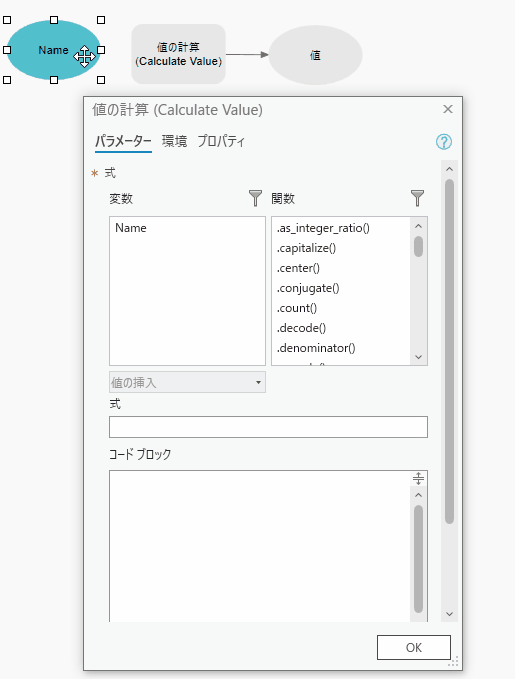Click the code block scrollbar thumb
Viewport: 515px width, 679px height.
pyautogui.click(x=418, y=559)
